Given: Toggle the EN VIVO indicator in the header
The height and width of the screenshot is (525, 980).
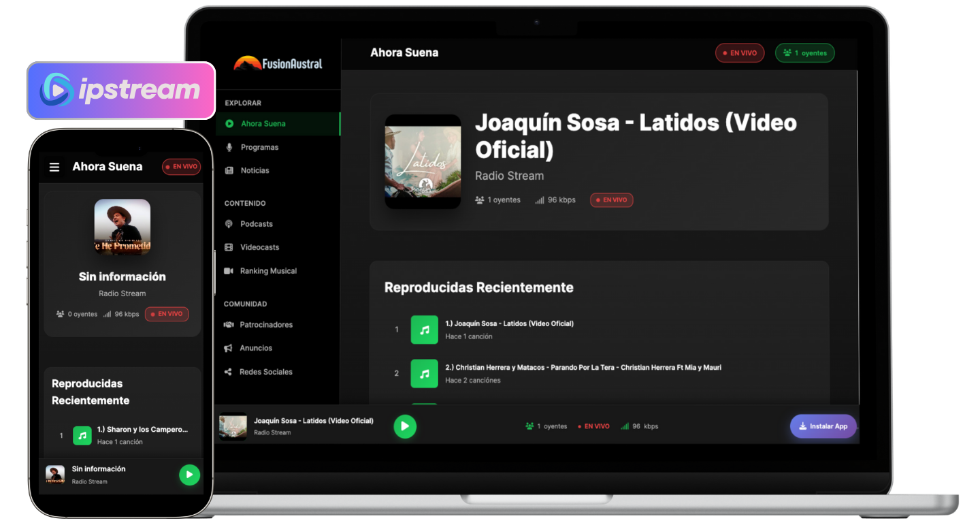Looking at the screenshot, I should pyautogui.click(x=740, y=52).
